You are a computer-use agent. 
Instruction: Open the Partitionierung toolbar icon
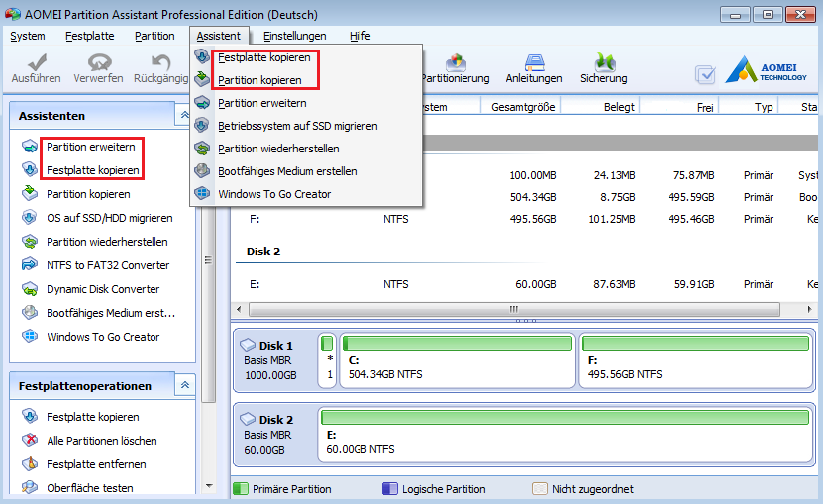click(x=456, y=62)
